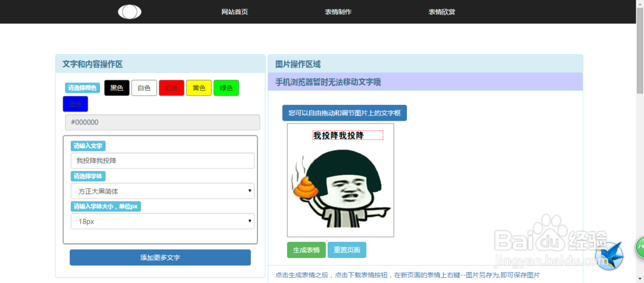The height and width of the screenshot is (283, 644).
Task: Click the 请输入文字 label
Action: click(x=88, y=146)
